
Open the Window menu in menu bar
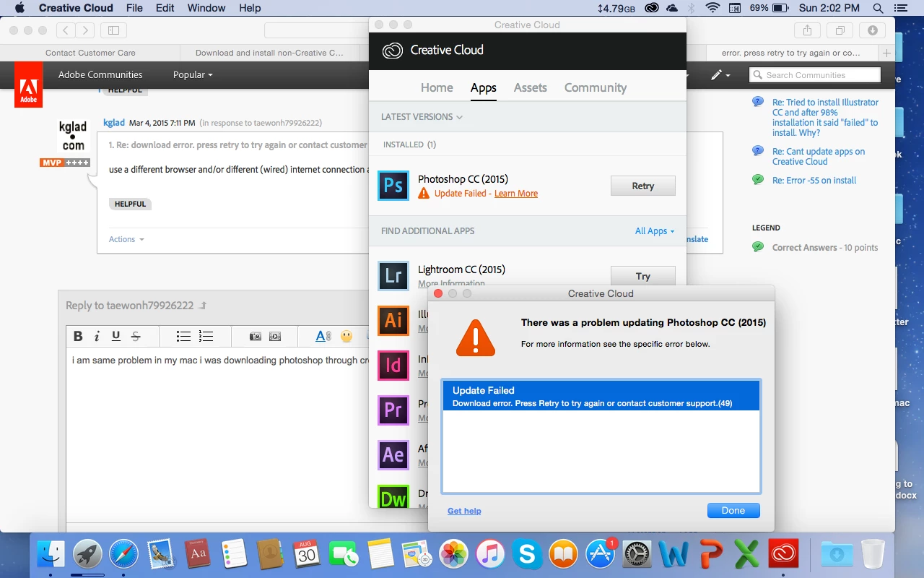[x=206, y=8]
